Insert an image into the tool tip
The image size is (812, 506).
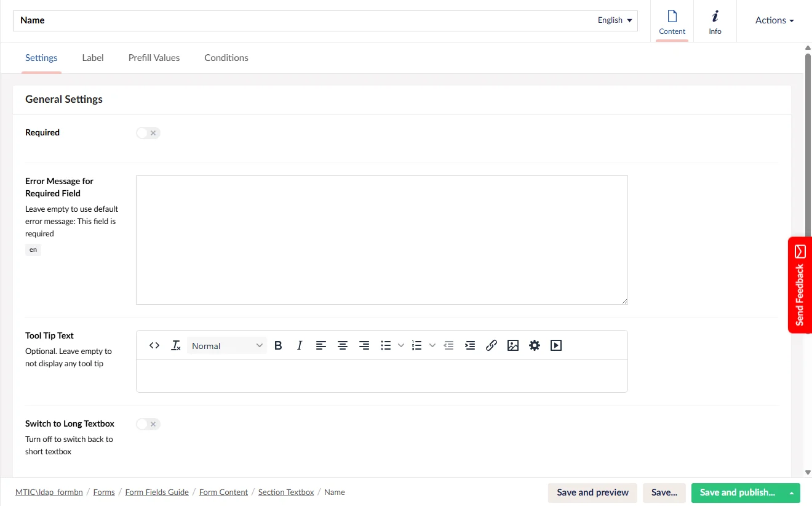pyautogui.click(x=513, y=345)
